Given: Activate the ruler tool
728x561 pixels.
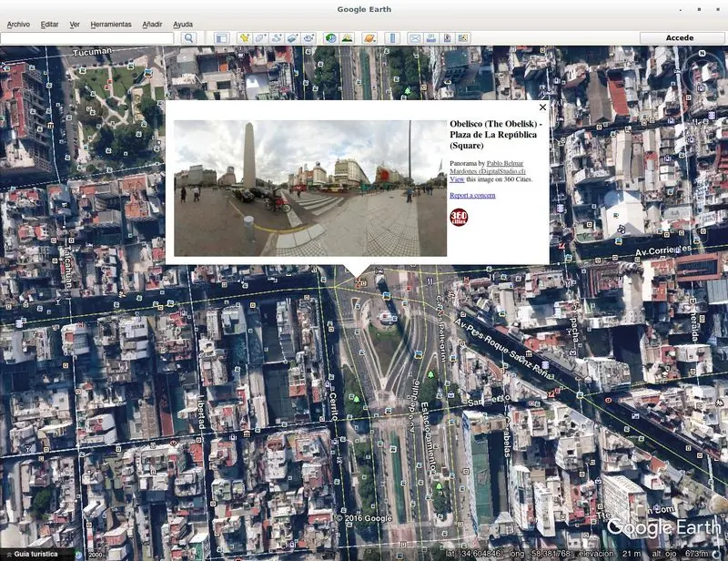Looking at the screenshot, I should 392,38.
